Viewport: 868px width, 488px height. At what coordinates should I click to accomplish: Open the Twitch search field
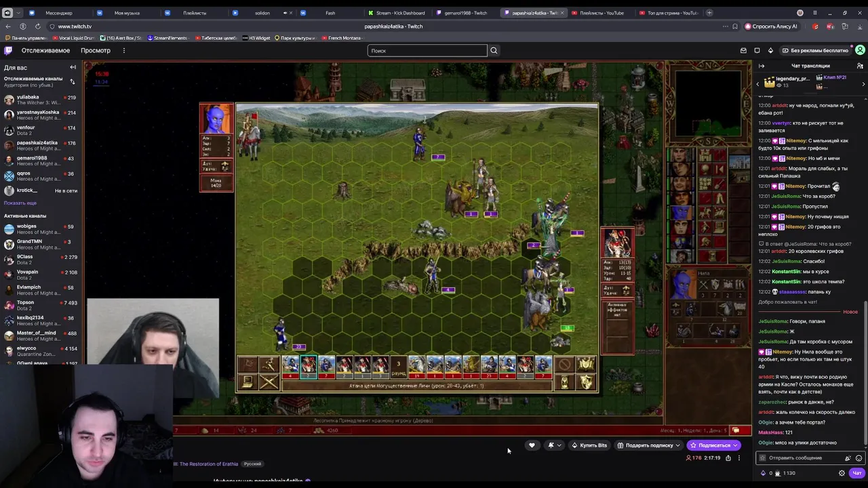tap(427, 50)
